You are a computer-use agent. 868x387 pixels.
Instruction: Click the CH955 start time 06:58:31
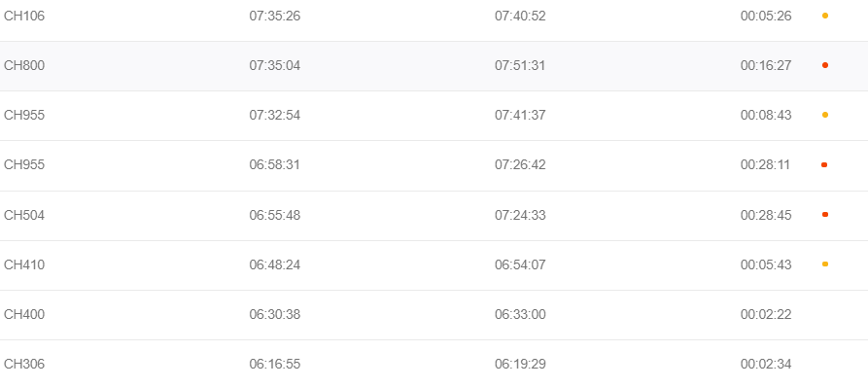274,165
